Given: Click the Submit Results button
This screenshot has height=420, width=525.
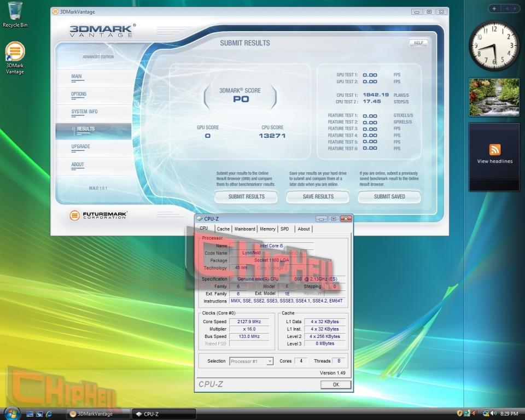Looking at the screenshot, I should 246,197.
